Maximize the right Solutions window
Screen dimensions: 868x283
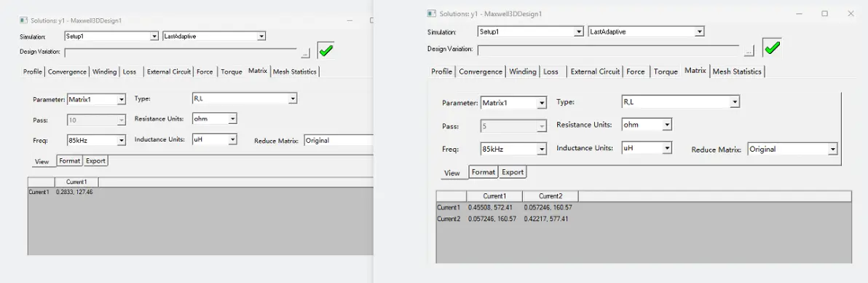[825, 13]
